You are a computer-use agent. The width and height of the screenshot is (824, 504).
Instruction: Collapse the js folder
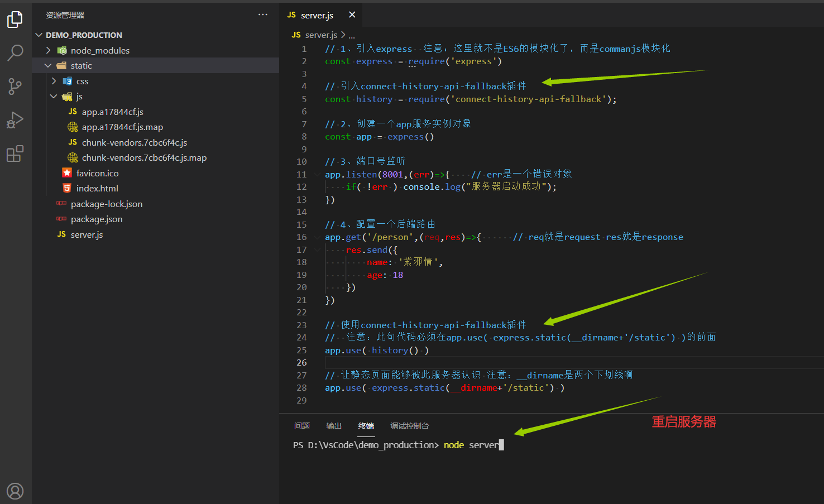(x=54, y=97)
